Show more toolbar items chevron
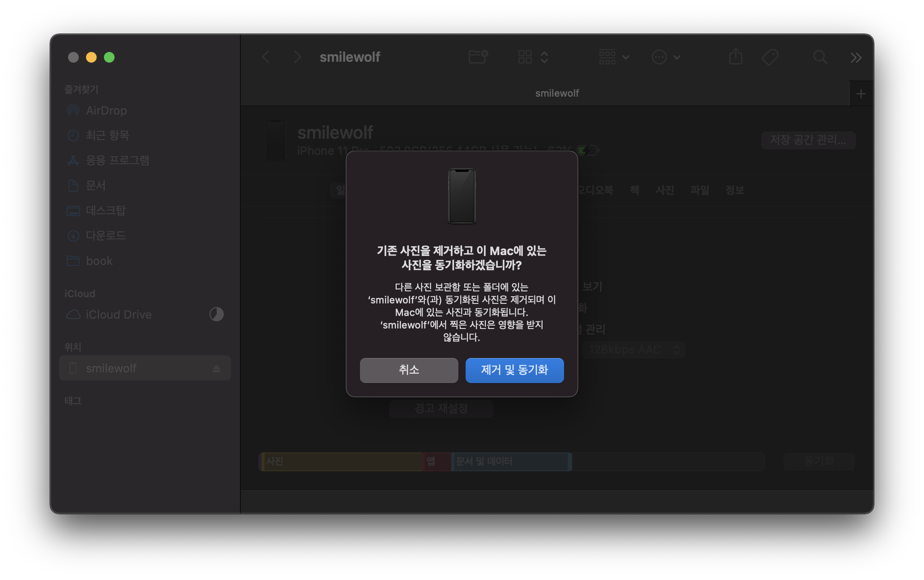 [856, 57]
